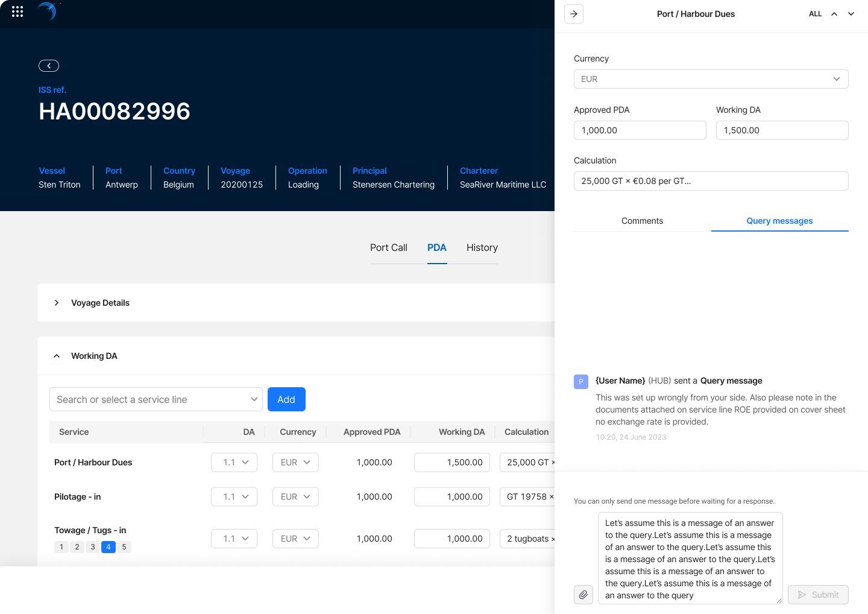Open EUR currency dropdown for Pilotage - in
Image resolution: width=868 pixels, height=614 pixels.
click(x=295, y=497)
